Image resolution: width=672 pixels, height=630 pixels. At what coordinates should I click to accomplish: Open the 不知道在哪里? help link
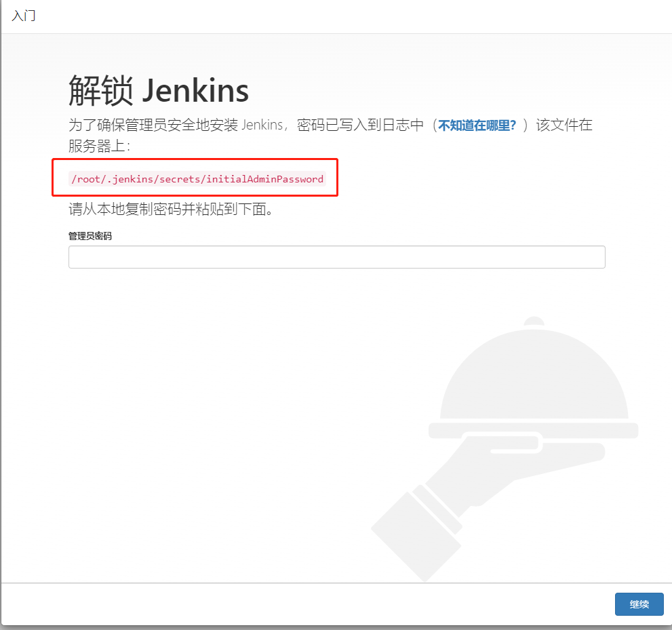click(477, 125)
